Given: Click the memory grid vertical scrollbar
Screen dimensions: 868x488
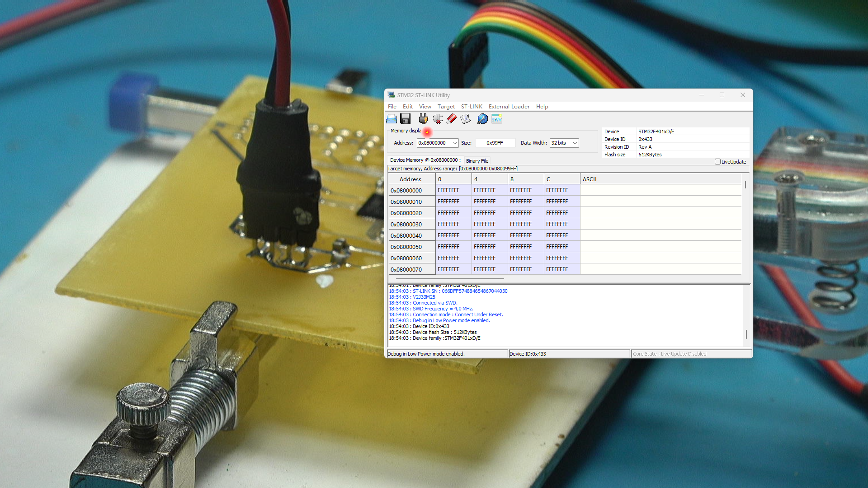Looking at the screenshot, I should click(745, 185).
